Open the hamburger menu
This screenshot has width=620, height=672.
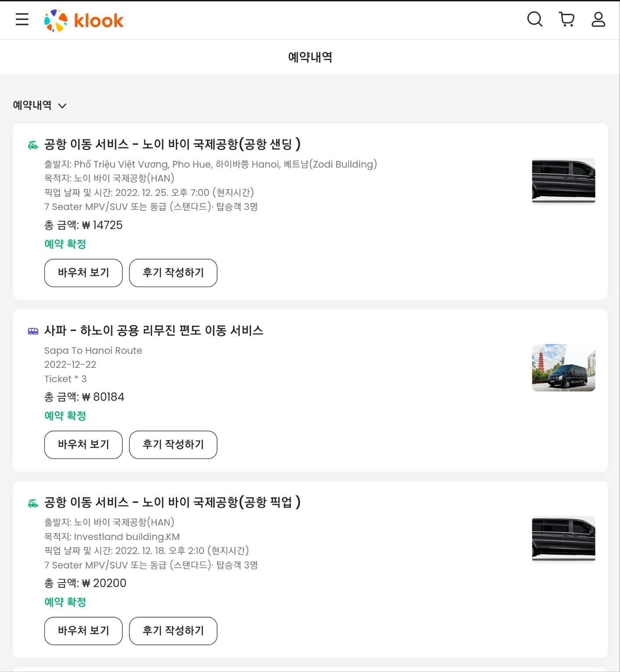tap(22, 20)
